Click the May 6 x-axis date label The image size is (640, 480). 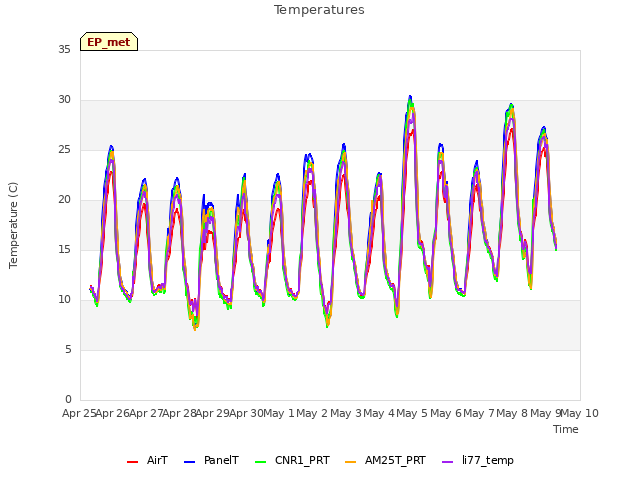446,414
